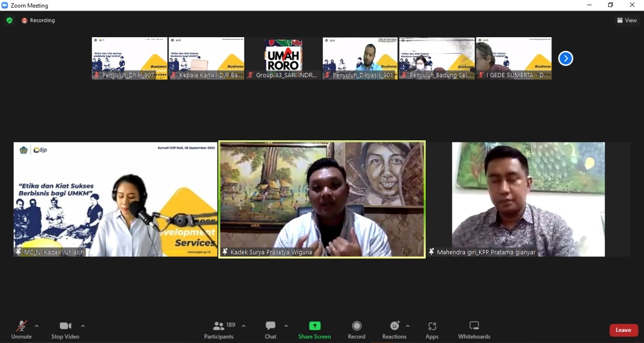Image resolution: width=644 pixels, height=343 pixels.
Task: Open Zoom Apps
Action: point(432,329)
